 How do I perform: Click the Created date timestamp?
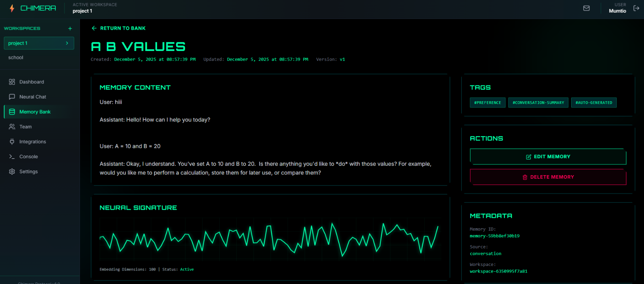pos(155,59)
